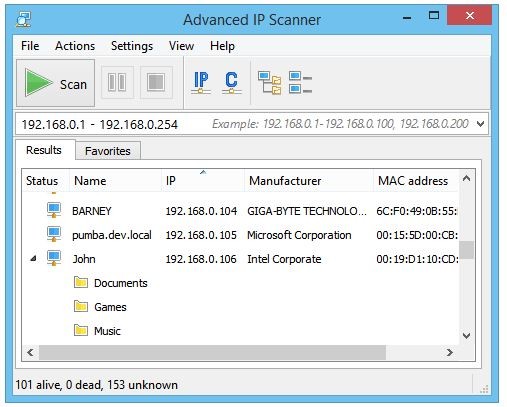
Task: Select the Games shared folder icon
Action: [x=81, y=306]
